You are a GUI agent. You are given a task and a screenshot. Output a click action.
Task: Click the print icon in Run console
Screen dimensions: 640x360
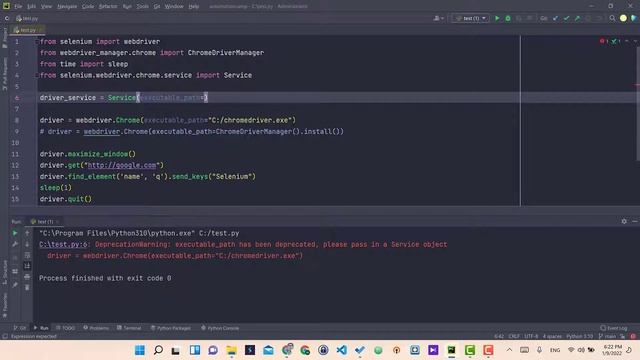coord(27,277)
